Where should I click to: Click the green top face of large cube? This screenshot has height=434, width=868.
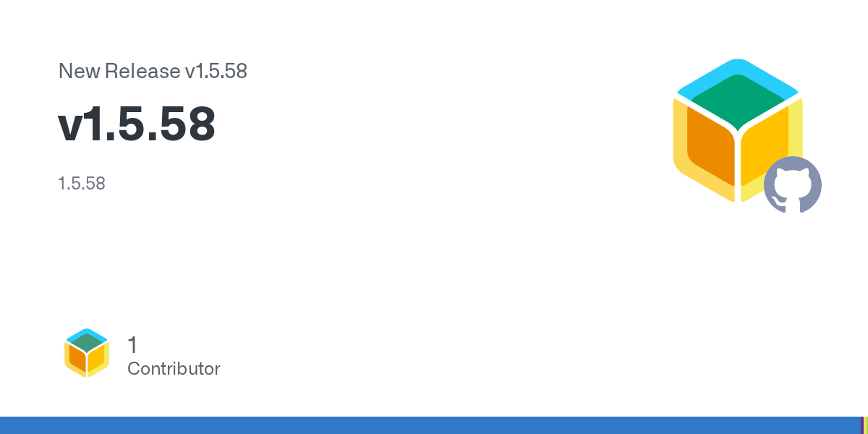738,100
